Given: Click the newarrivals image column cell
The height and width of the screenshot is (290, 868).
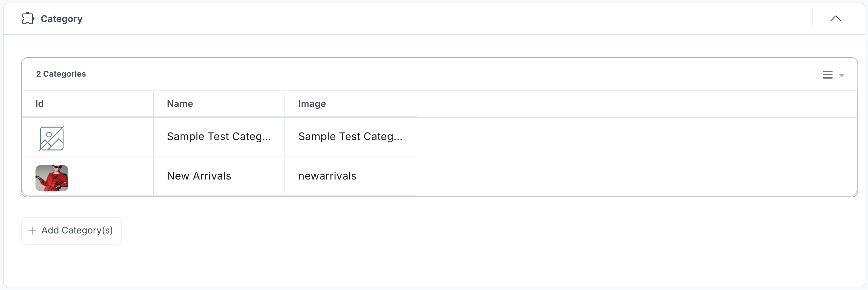Looking at the screenshot, I should click(327, 176).
